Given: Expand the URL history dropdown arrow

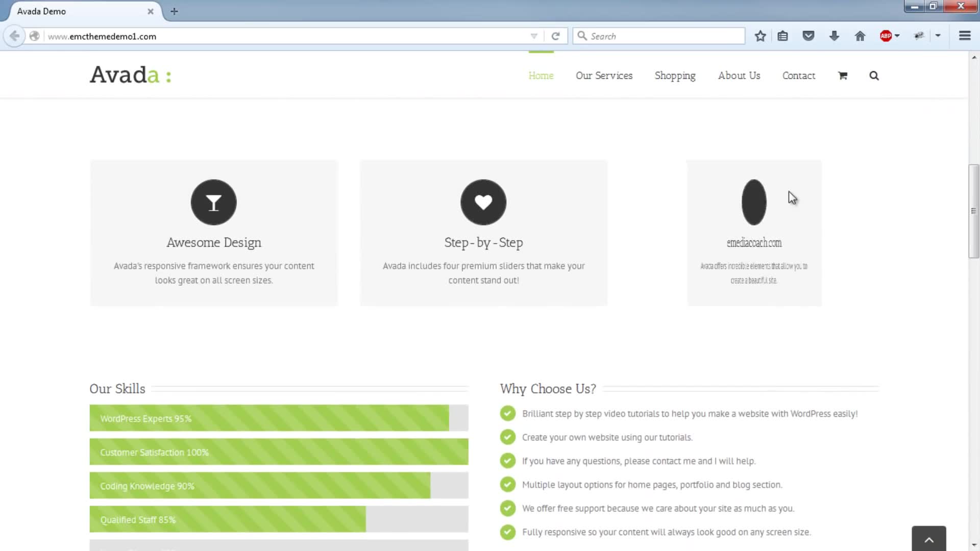Looking at the screenshot, I should (534, 36).
